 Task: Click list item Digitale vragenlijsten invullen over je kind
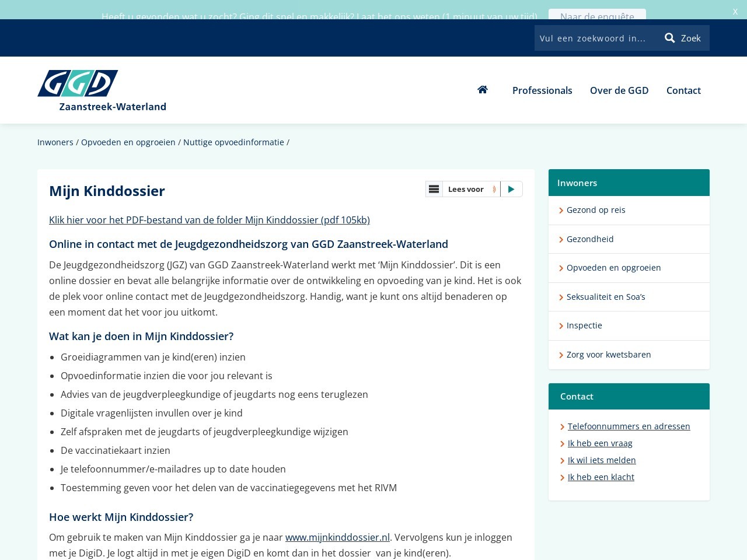[x=152, y=413]
